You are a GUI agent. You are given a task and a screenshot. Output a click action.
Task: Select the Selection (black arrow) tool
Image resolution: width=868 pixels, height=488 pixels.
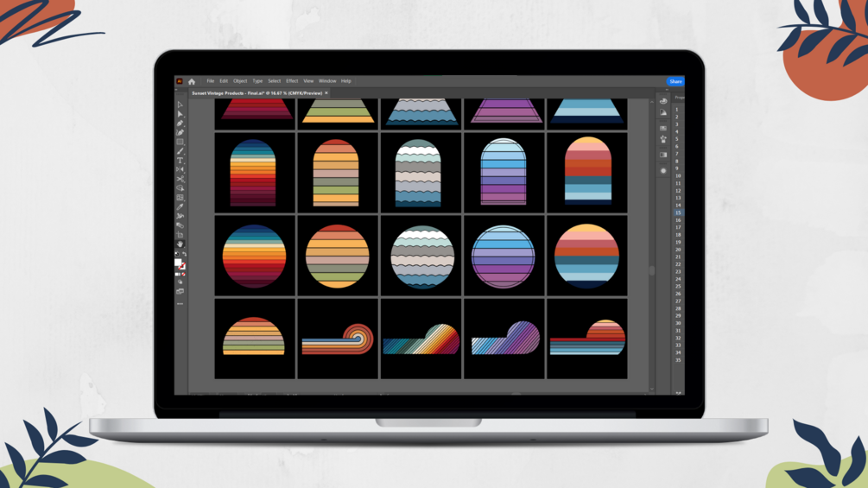pyautogui.click(x=180, y=105)
